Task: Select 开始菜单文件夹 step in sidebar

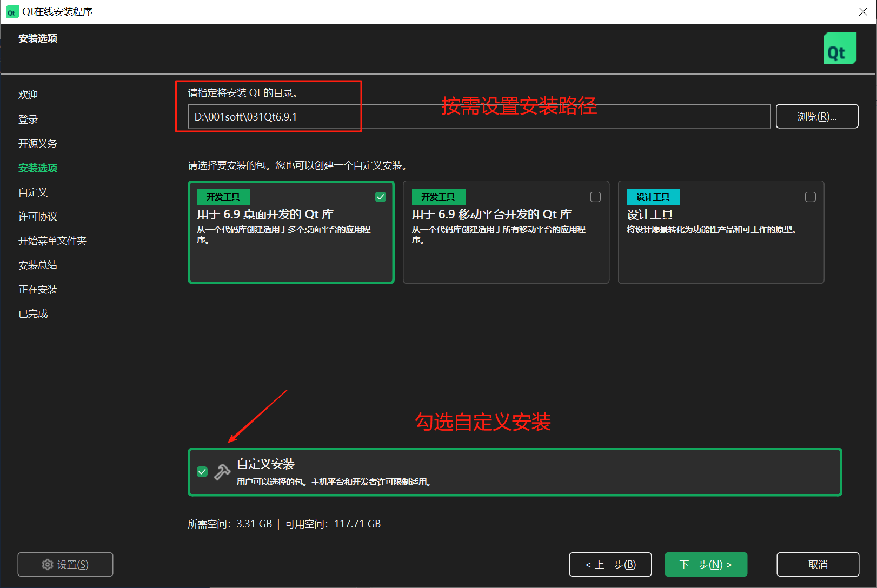Action: pos(52,241)
